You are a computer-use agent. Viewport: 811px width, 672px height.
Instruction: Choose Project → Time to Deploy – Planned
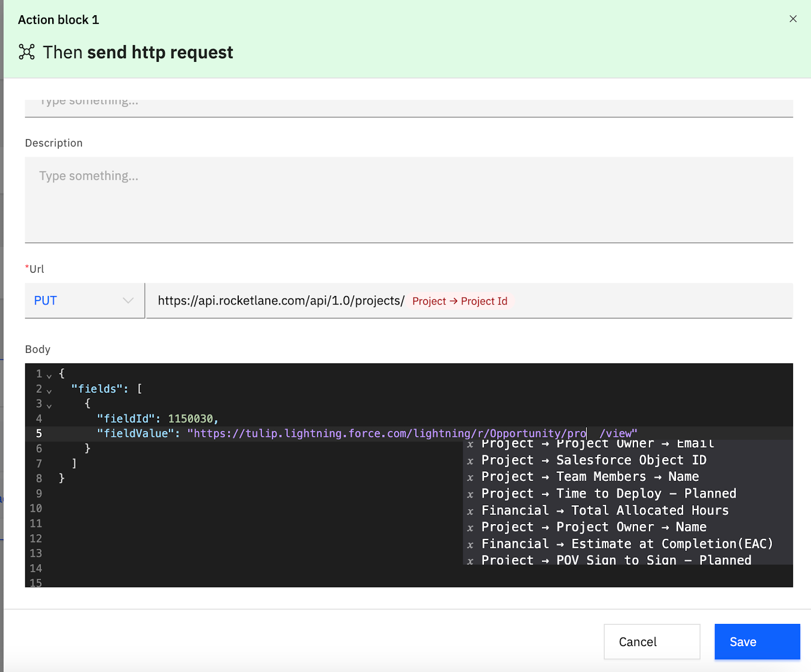coord(628,494)
